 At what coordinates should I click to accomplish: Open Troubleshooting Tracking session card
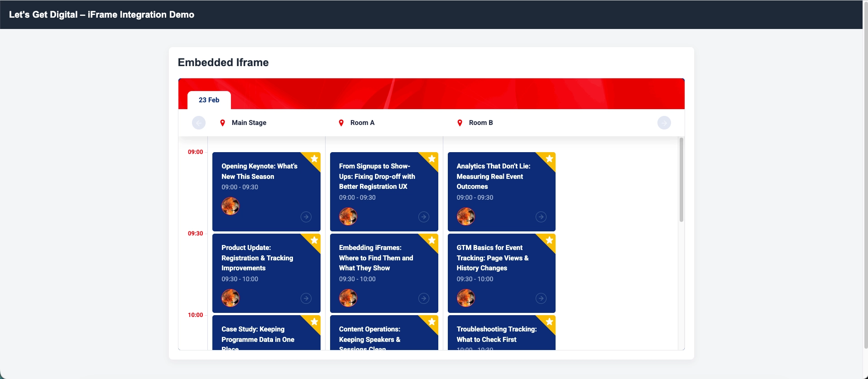[496, 334]
